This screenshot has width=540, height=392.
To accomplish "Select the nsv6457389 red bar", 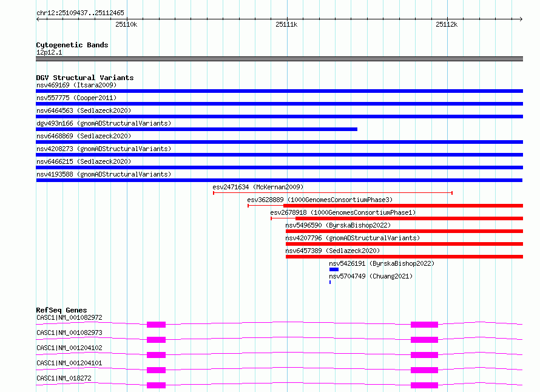I will click(x=404, y=257).
